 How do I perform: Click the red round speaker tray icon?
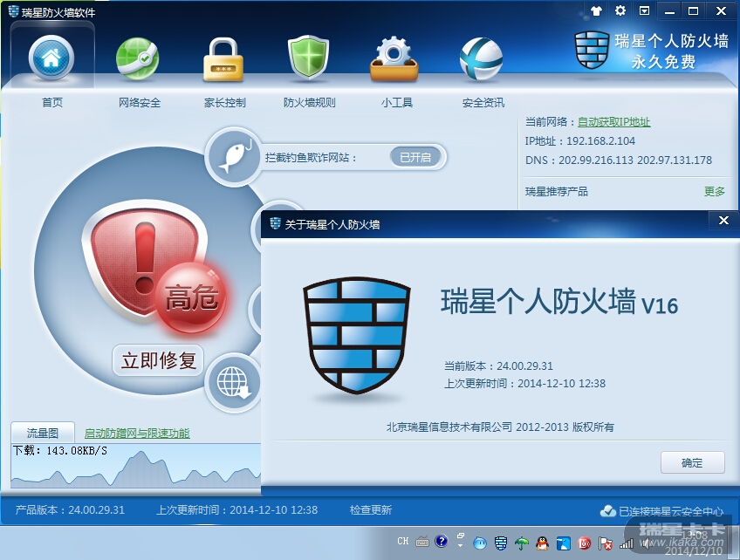(x=585, y=543)
